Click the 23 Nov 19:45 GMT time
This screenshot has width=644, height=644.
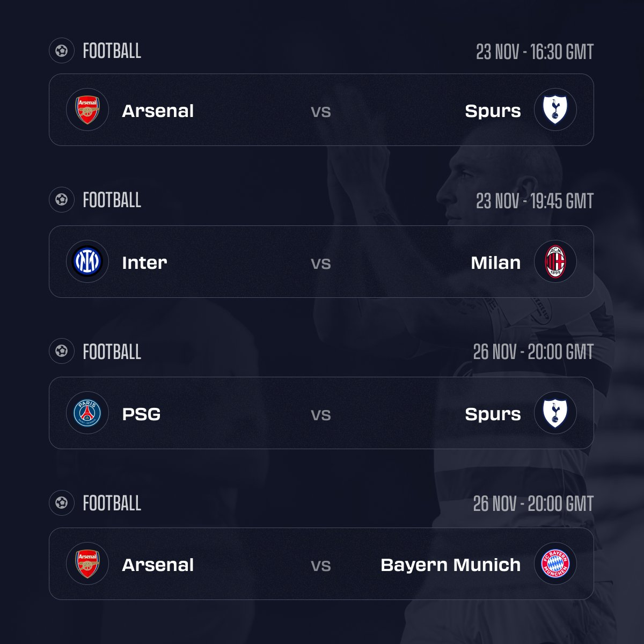coord(535,201)
